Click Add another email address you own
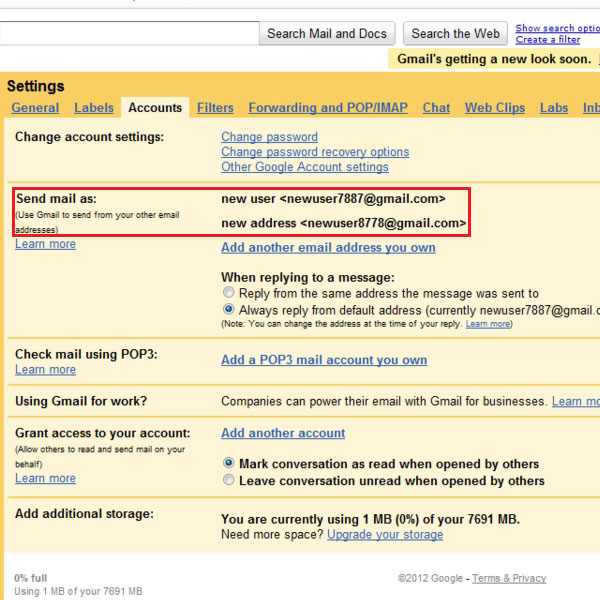The width and height of the screenshot is (600, 600). (x=328, y=248)
